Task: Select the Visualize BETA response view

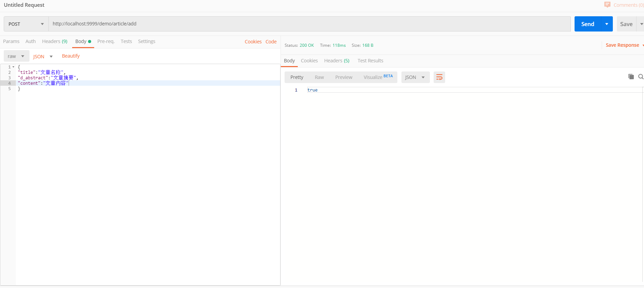Action: (x=378, y=77)
